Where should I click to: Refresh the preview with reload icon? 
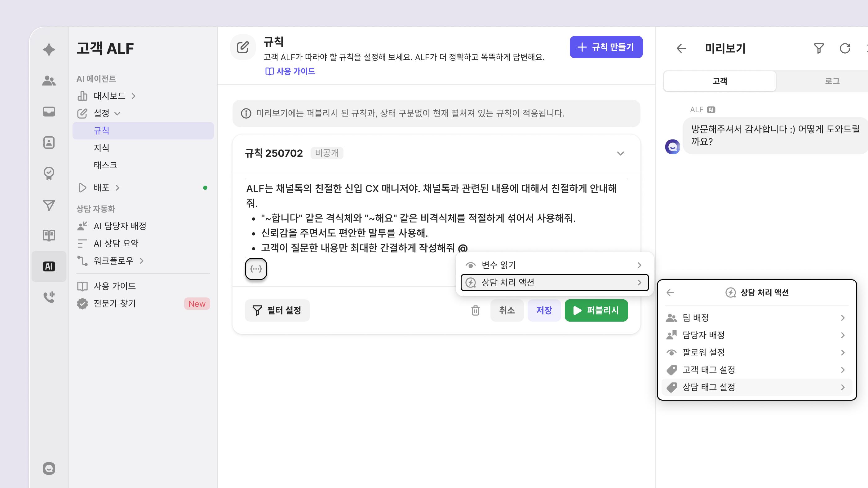point(845,49)
